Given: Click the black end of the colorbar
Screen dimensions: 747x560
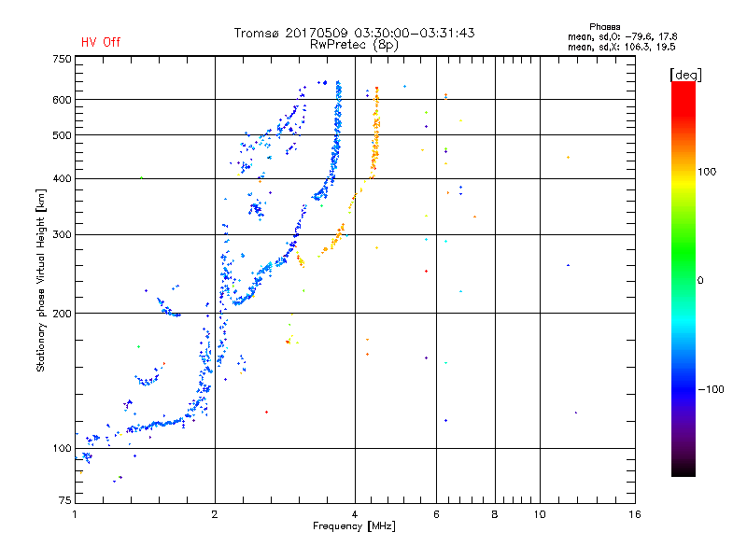Looking at the screenshot, I should click(684, 470).
